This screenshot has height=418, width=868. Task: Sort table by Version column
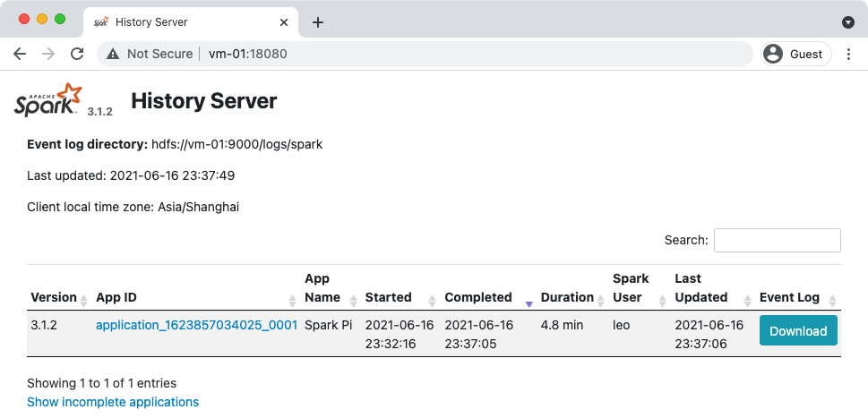click(54, 297)
